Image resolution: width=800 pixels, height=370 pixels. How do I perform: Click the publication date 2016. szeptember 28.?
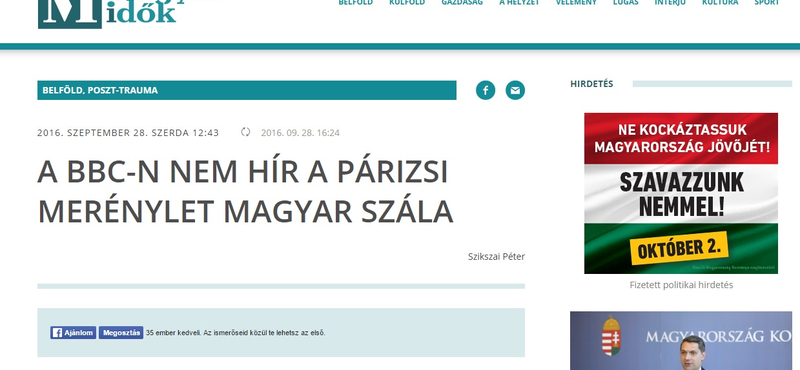pyautogui.click(x=128, y=133)
